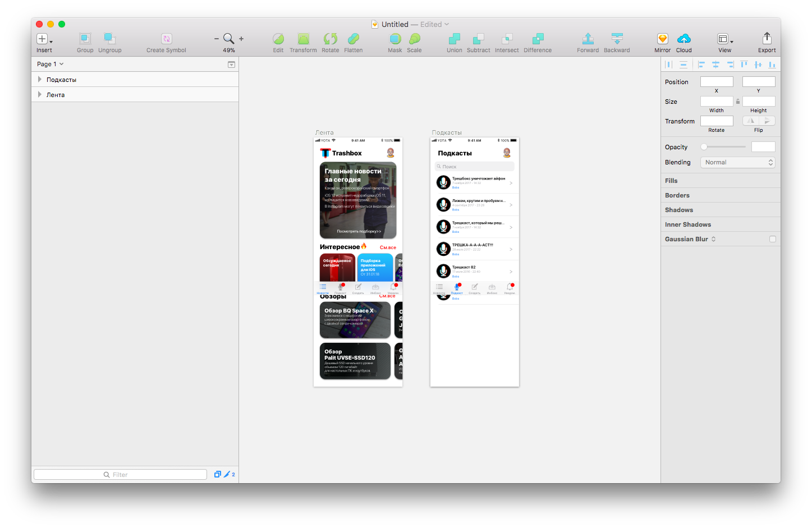
Task: Align layers to bottom edge
Action: (x=772, y=65)
